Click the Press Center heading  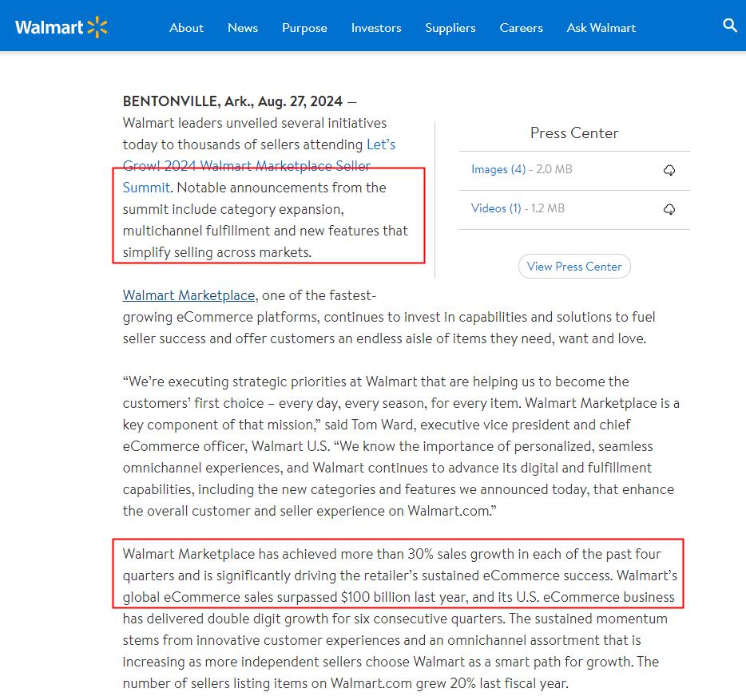point(574,133)
